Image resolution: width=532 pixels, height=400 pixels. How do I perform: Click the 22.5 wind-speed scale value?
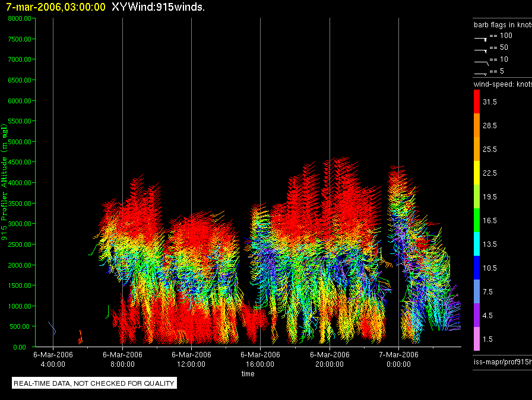click(490, 173)
